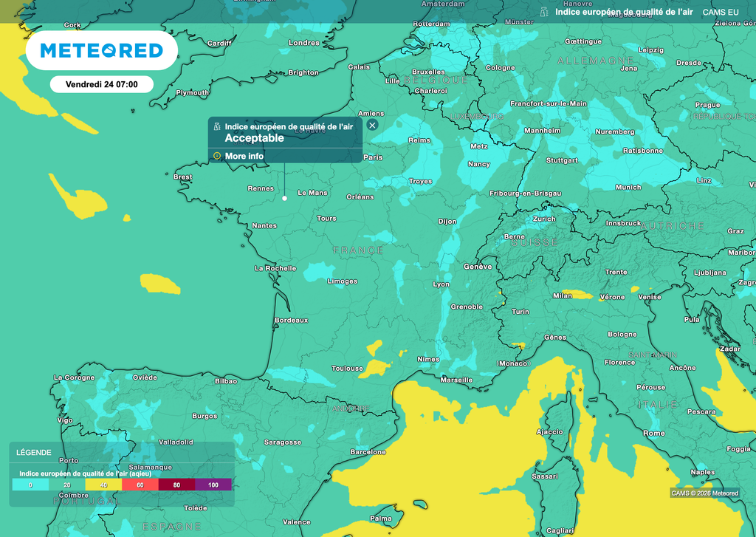Click the cyan 0 legend swatch

[30, 485]
